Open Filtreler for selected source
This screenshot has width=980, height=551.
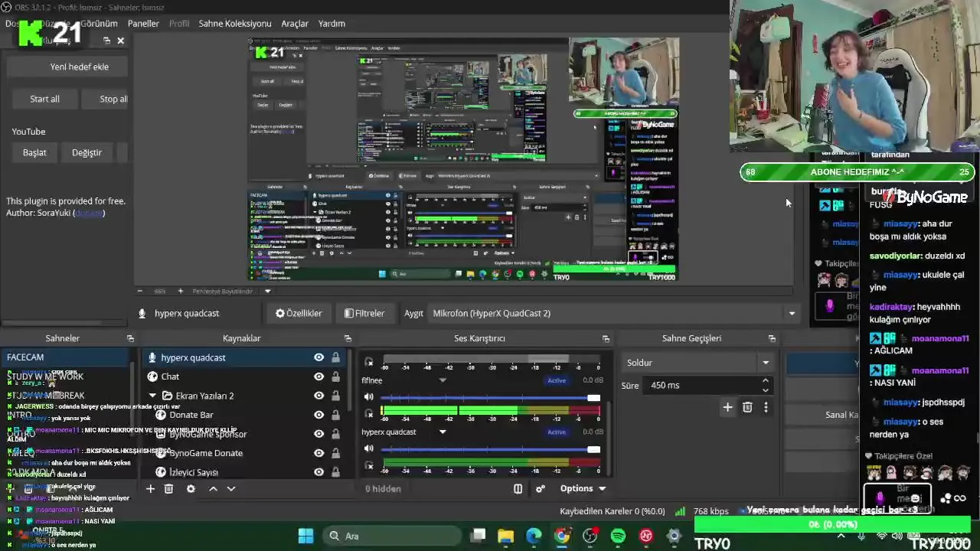pos(364,313)
